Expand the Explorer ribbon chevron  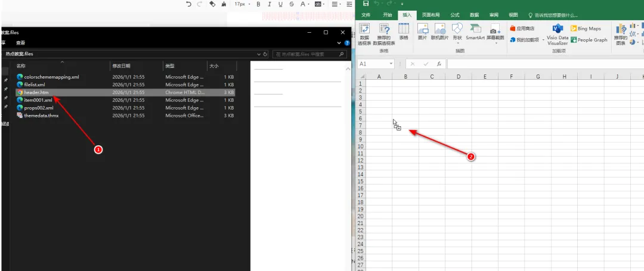(339, 43)
